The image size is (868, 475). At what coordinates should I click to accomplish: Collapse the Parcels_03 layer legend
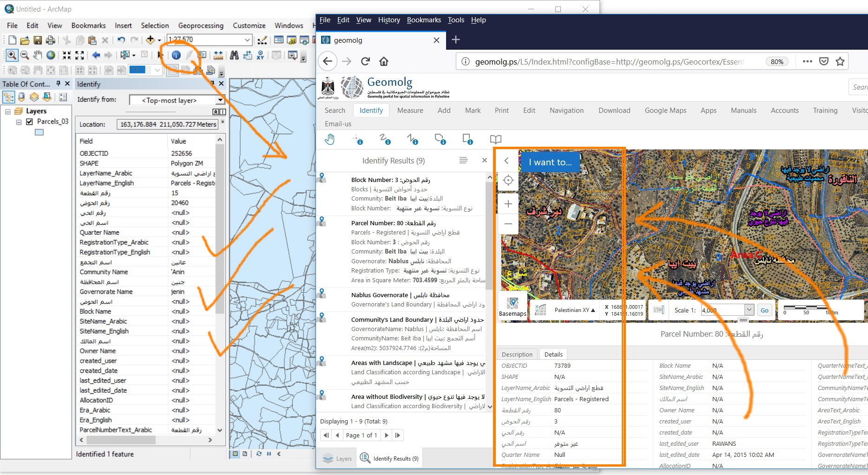click(19, 122)
